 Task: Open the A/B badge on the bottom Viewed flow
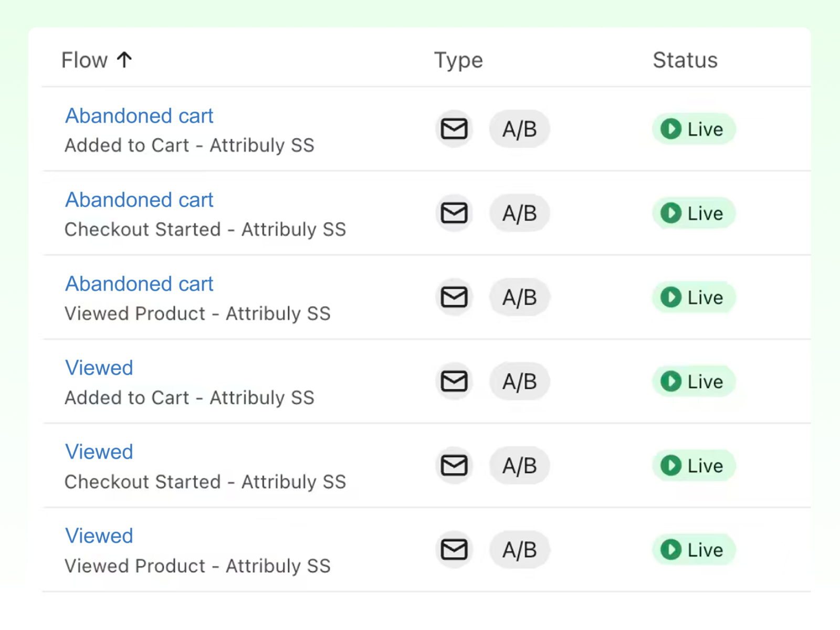coord(519,550)
